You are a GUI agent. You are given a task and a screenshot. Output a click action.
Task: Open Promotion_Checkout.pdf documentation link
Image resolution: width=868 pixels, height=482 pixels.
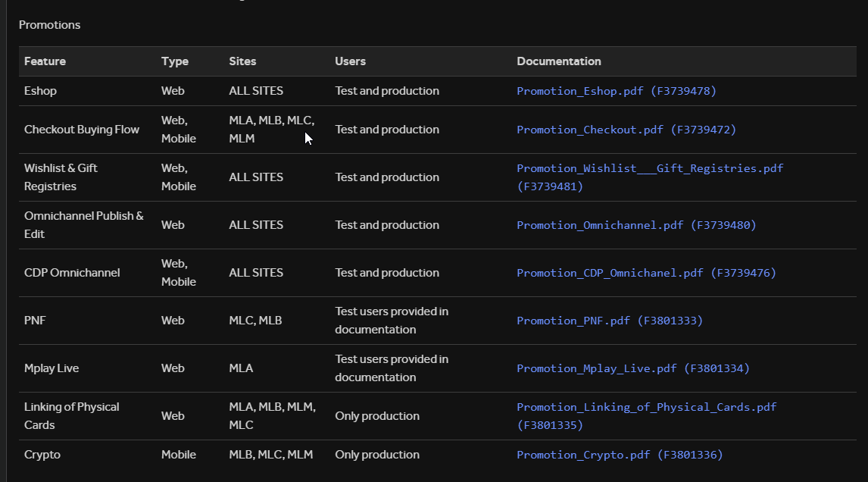pos(626,130)
